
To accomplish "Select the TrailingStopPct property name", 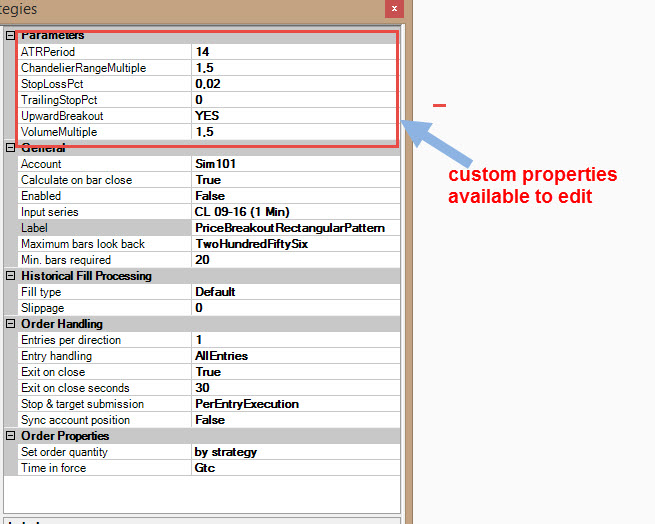I will coord(59,100).
